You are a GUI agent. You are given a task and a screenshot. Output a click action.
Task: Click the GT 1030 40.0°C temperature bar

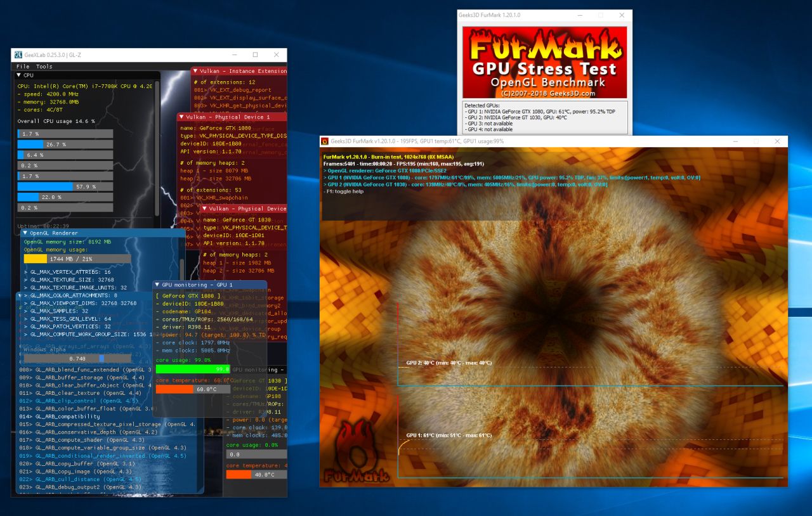[256, 474]
